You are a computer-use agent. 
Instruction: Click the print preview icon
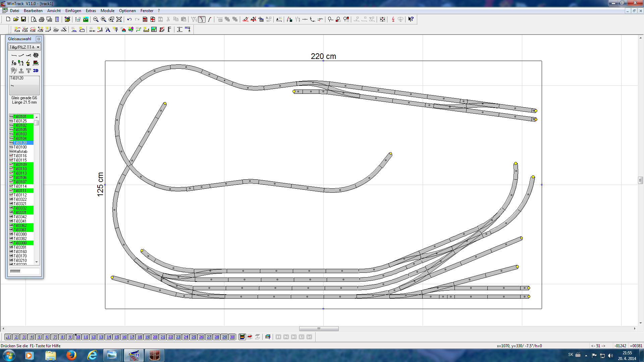(x=34, y=19)
